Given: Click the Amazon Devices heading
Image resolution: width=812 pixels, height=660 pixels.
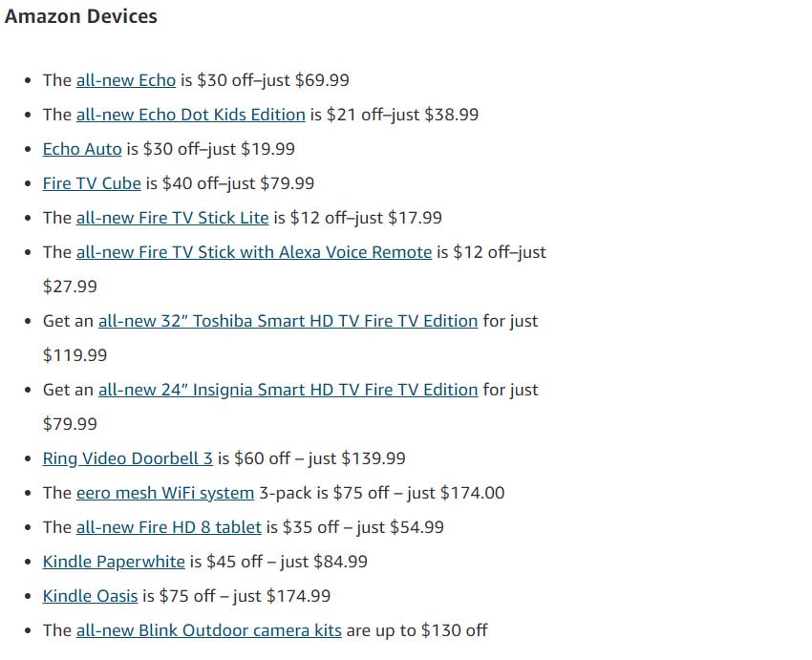Looking at the screenshot, I should (x=81, y=16).
